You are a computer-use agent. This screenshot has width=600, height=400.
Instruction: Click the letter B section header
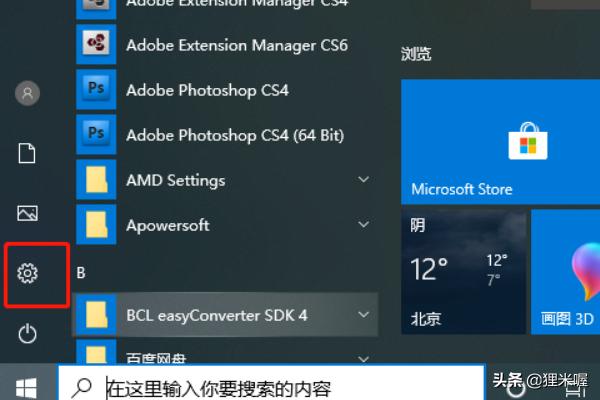tap(82, 271)
